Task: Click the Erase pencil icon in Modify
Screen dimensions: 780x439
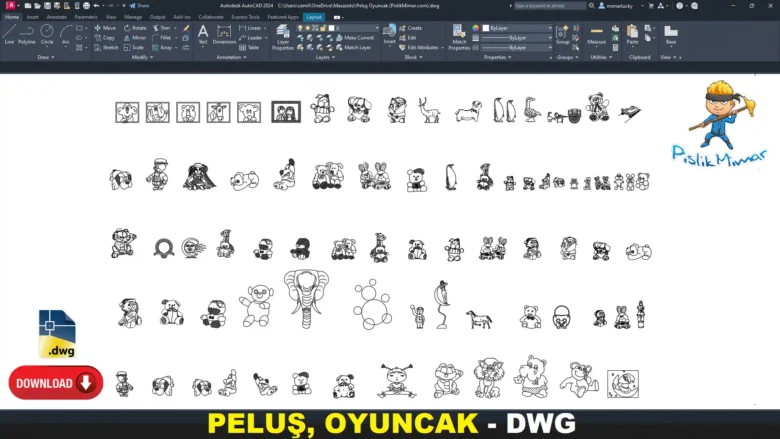Action: [186, 28]
